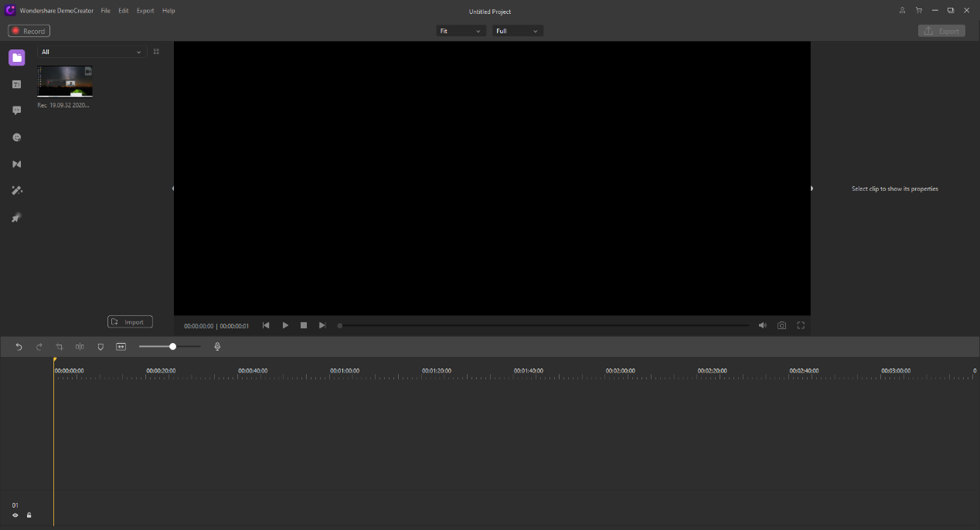Add a marker with the marker icon
Screen dimensions: 980x530
click(100, 347)
